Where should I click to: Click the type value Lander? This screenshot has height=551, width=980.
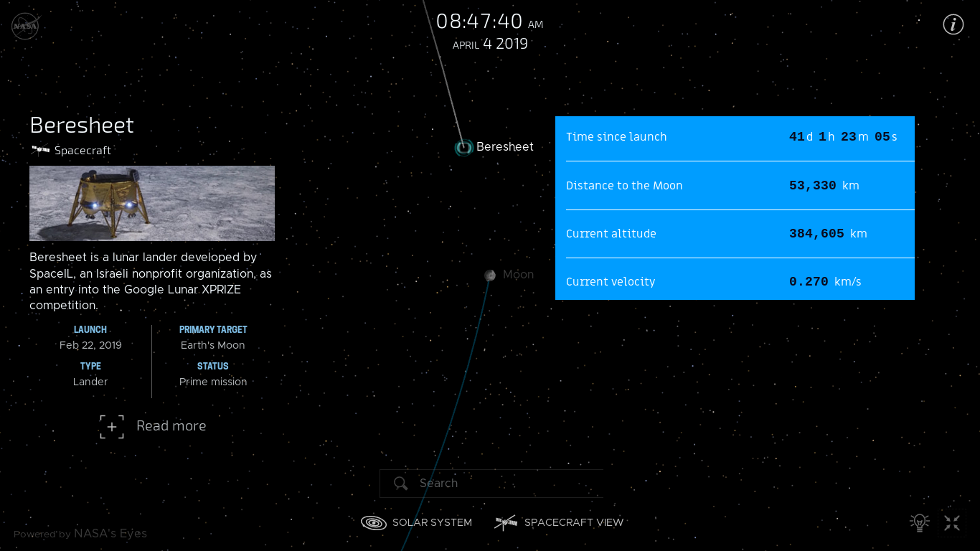pyautogui.click(x=90, y=382)
